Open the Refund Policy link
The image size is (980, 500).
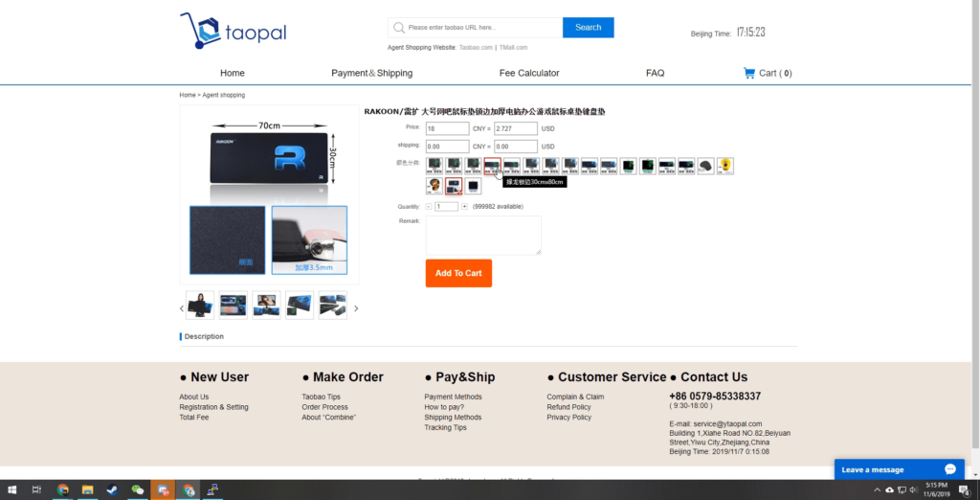(x=568, y=407)
